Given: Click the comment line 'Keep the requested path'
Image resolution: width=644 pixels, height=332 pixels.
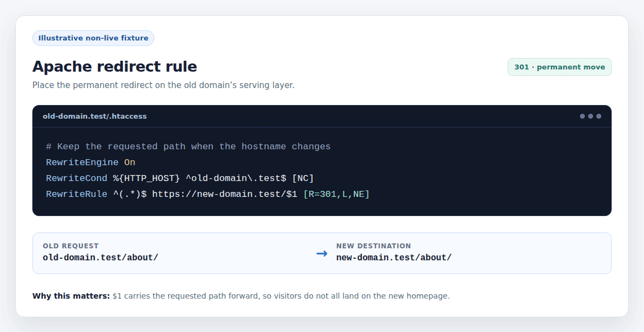Looking at the screenshot, I should [188, 147].
